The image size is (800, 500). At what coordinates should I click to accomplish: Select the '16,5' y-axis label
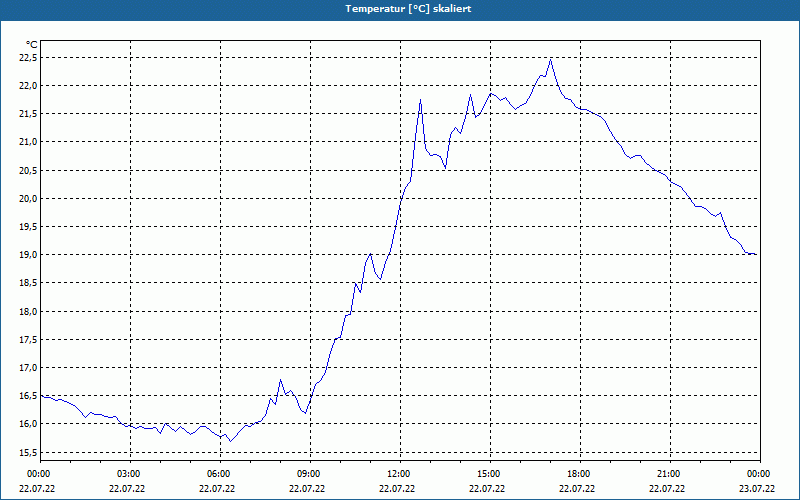tap(28, 395)
